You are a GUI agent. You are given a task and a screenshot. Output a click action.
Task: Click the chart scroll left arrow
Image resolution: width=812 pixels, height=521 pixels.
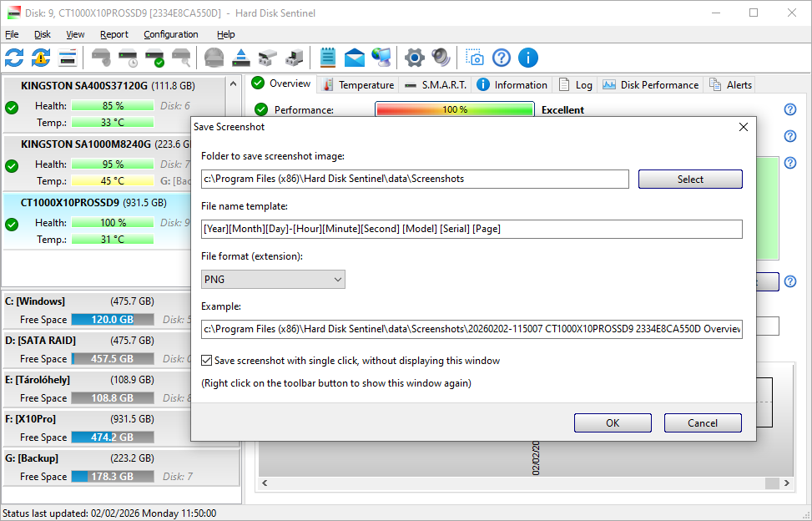265,483
